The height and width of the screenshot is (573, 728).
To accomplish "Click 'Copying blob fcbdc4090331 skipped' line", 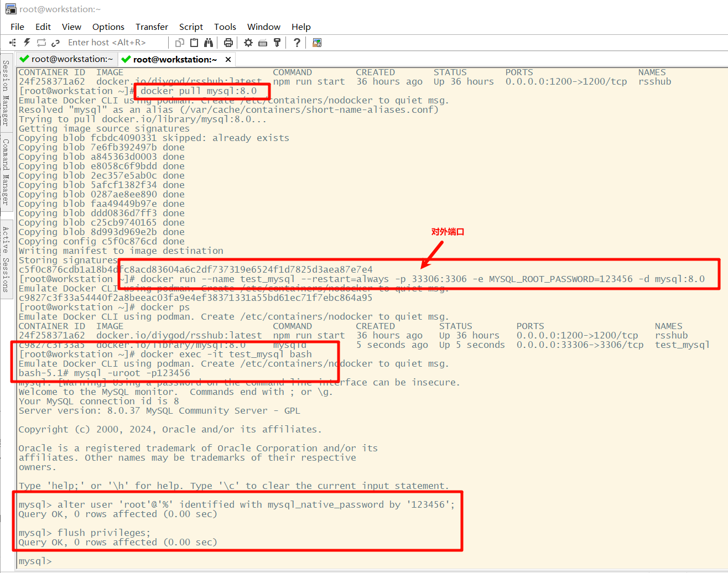I will 154,138.
